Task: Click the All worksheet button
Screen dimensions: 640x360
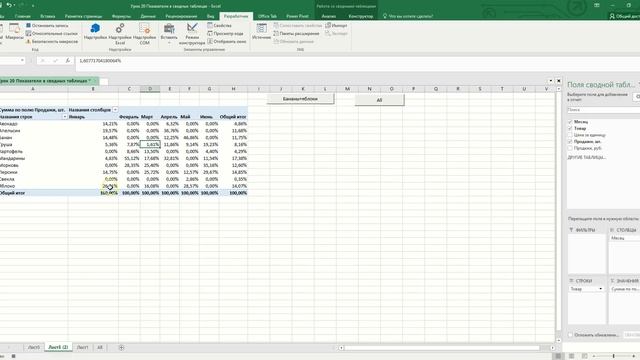Action: click(379, 100)
